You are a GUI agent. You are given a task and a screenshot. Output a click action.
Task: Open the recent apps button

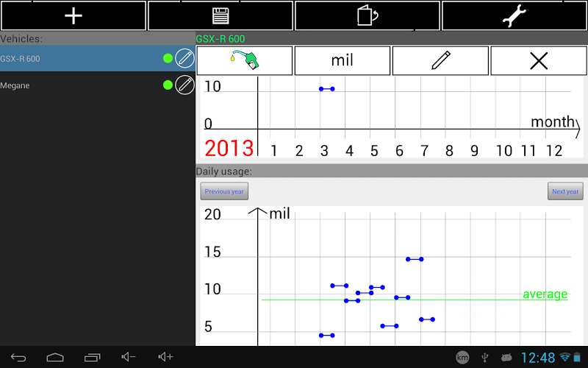[93, 357]
